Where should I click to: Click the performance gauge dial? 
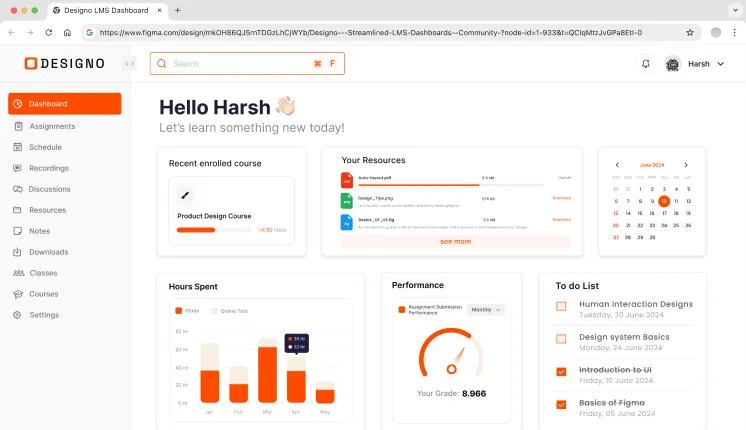click(x=451, y=352)
